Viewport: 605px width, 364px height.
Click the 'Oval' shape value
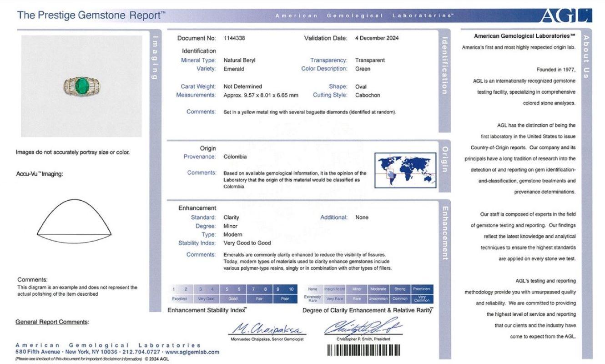pos(361,86)
